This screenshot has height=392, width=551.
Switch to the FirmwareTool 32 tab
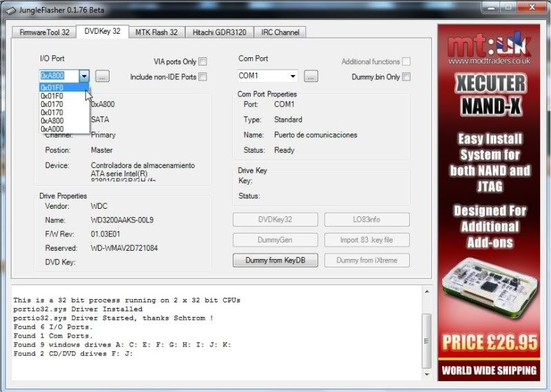tap(44, 32)
